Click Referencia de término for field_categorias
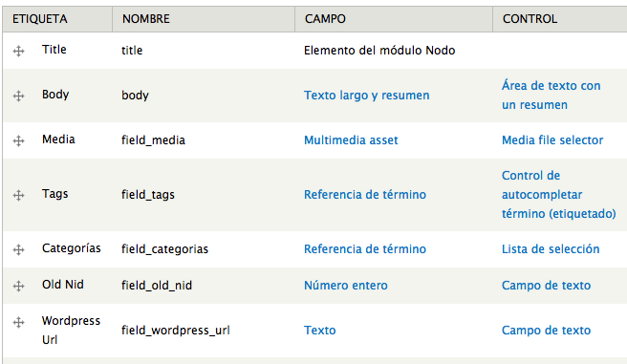 tap(365, 249)
